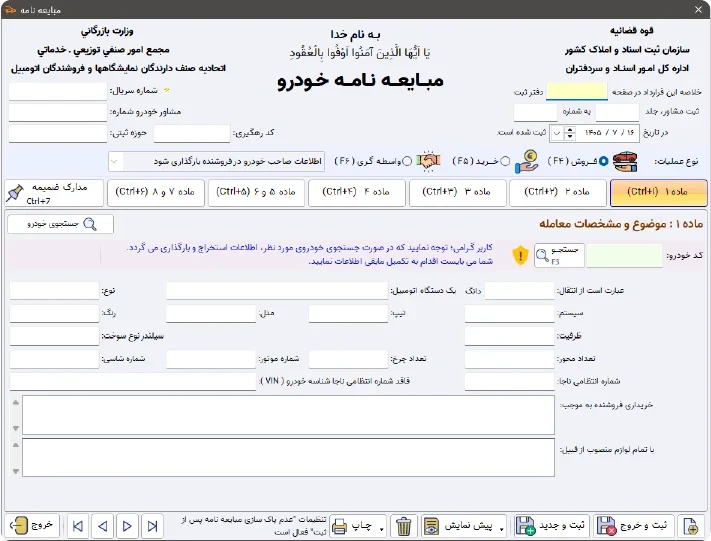Viewport: 711px width, 541px height.
Task: Click the تیپ input field
Action: (x=348, y=313)
